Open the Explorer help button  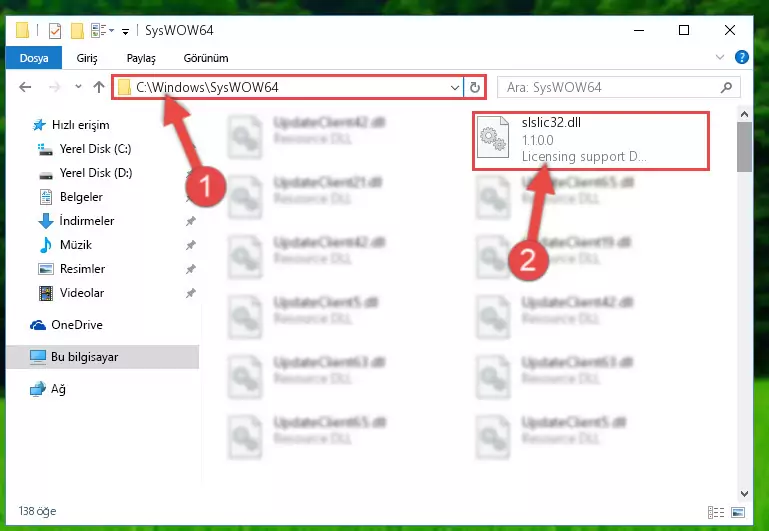[742, 57]
